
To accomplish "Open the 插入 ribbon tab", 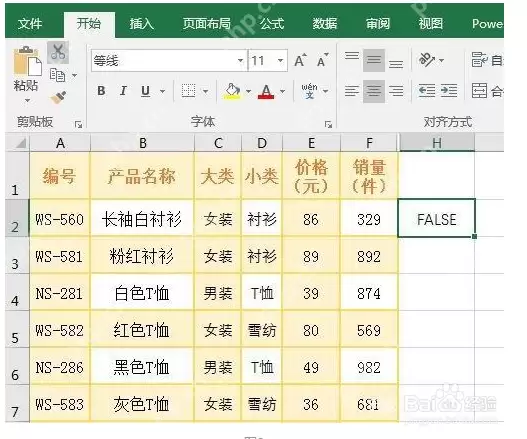I will tap(141, 24).
